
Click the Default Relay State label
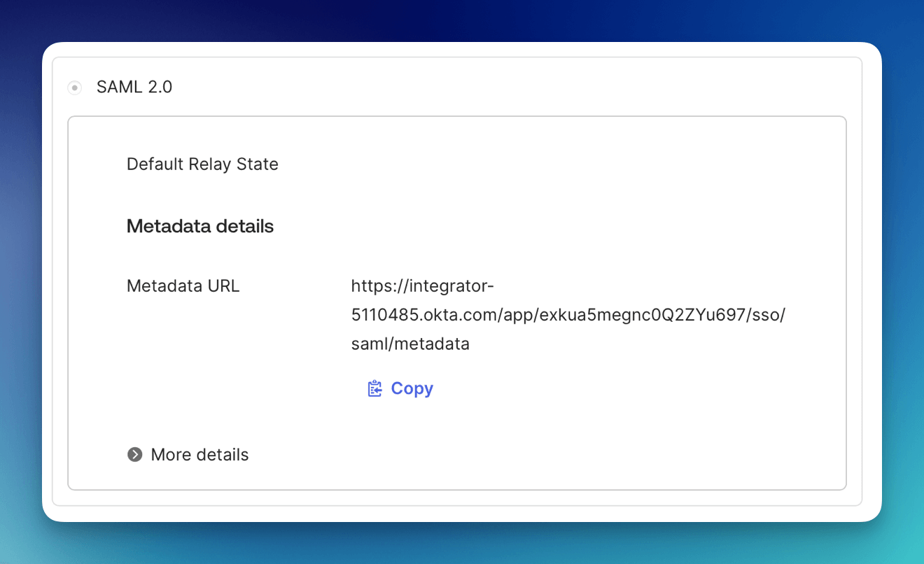coord(202,164)
